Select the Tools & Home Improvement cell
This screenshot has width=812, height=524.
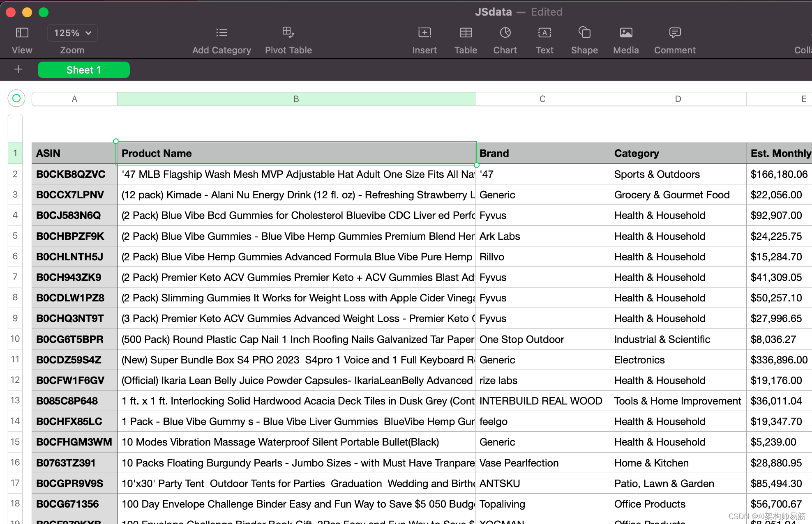678,401
